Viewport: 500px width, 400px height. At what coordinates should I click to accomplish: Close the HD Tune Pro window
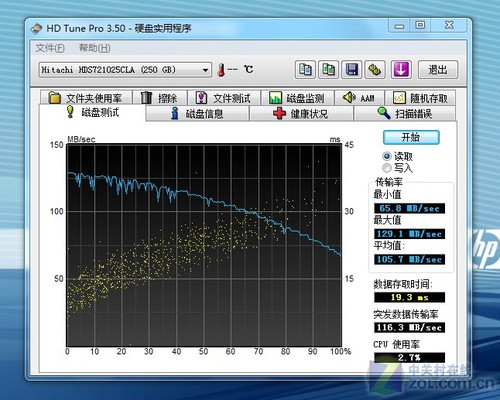point(449,26)
